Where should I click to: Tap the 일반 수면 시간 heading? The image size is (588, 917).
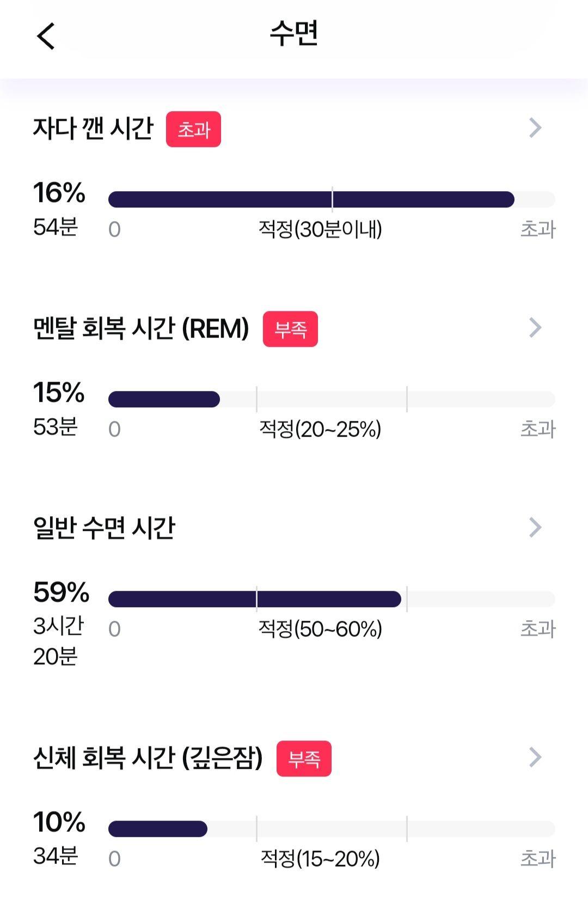pos(104,528)
